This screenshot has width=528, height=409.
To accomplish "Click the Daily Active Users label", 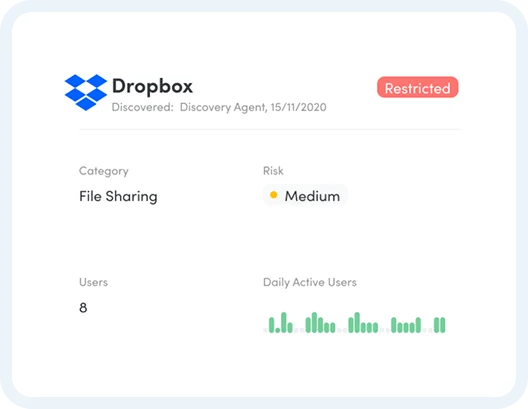I will tap(310, 282).
